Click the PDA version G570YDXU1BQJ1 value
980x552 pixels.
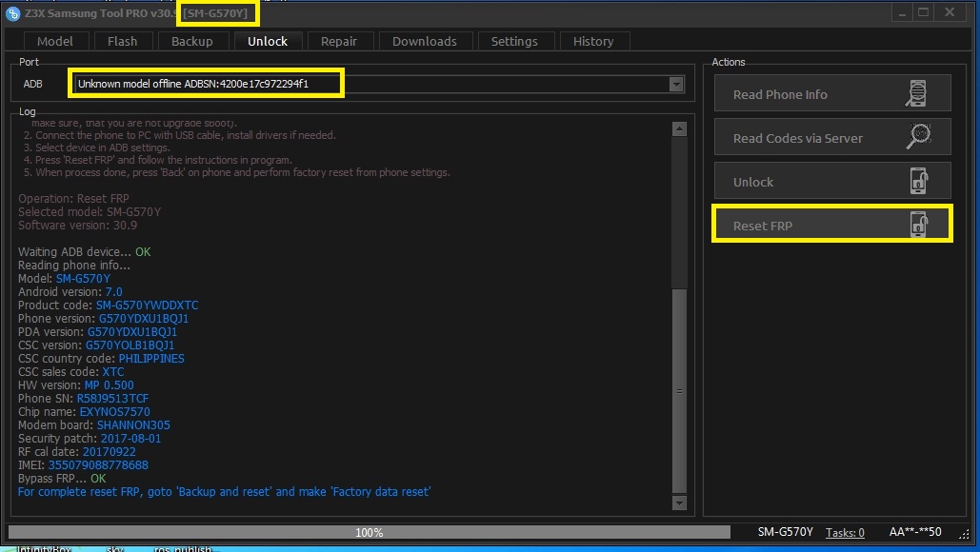coord(131,331)
